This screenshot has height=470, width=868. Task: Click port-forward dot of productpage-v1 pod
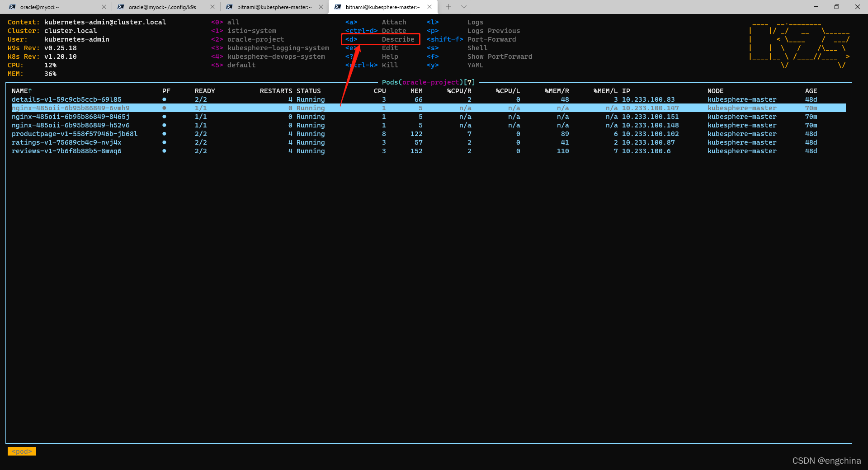pyautogui.click(x=164, y=134)
